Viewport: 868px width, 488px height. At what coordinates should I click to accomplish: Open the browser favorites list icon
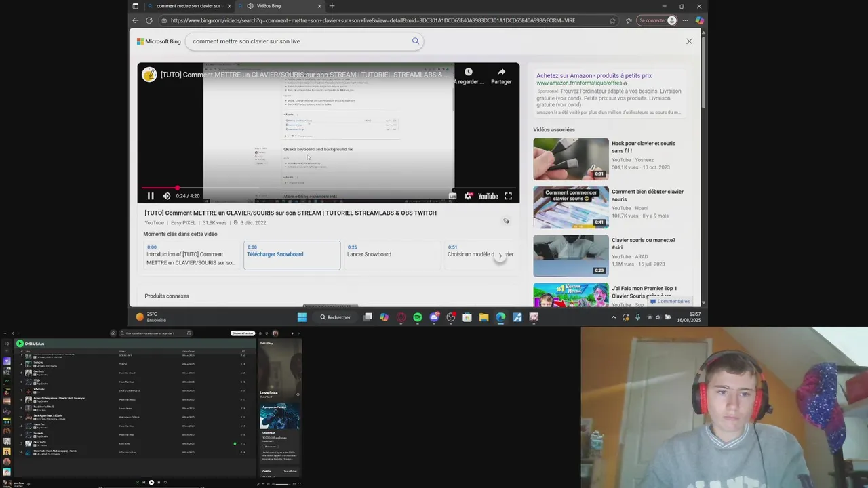(629, 20)
